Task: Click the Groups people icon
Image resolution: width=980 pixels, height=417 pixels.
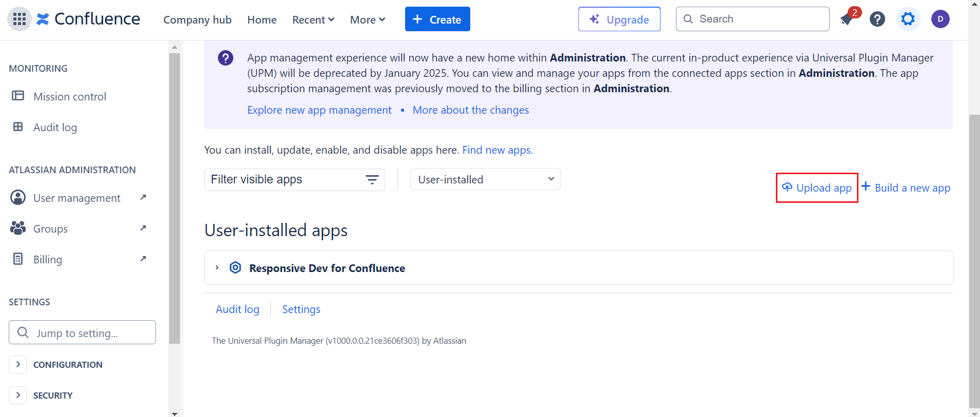Action: [x=18, y=228]
